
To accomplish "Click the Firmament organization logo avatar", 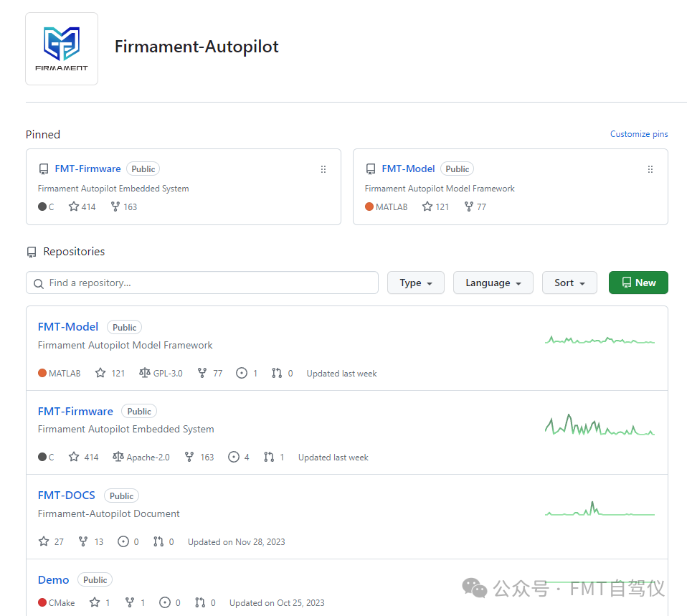I will coord(62,49).
